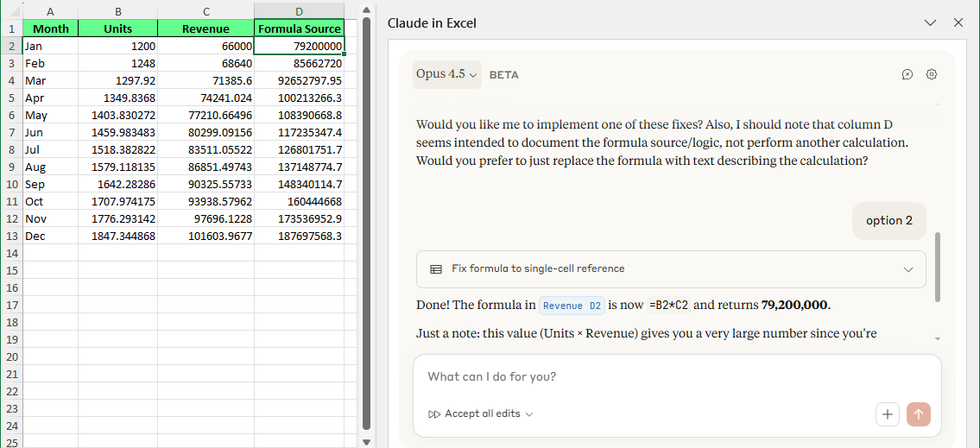Open Claude settings gear icon

tap(932, 74)
